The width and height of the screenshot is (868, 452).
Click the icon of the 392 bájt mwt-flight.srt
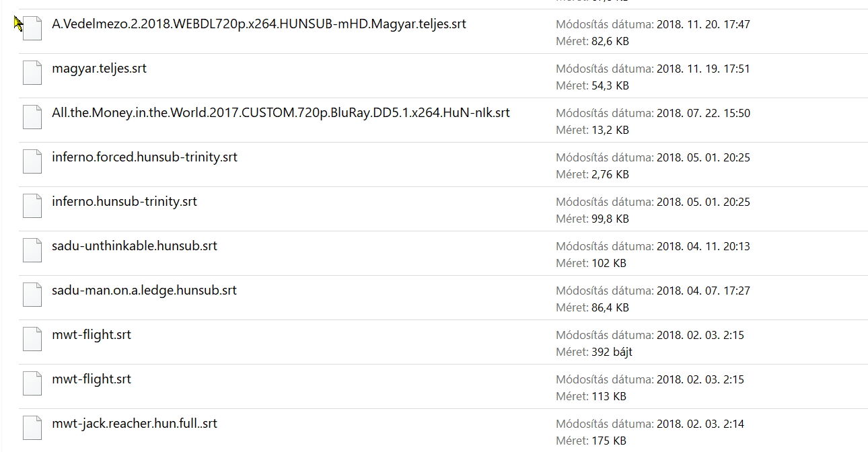[x=32, y=340]
